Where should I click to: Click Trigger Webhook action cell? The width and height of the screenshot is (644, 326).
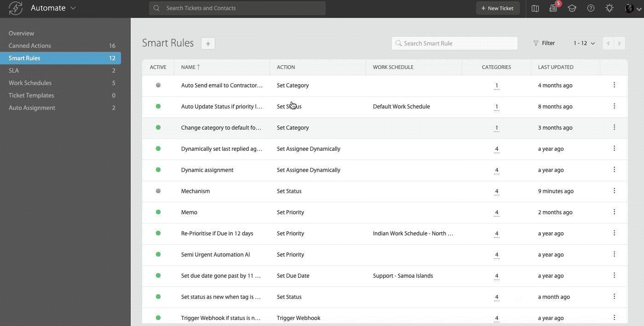(299, 318)
